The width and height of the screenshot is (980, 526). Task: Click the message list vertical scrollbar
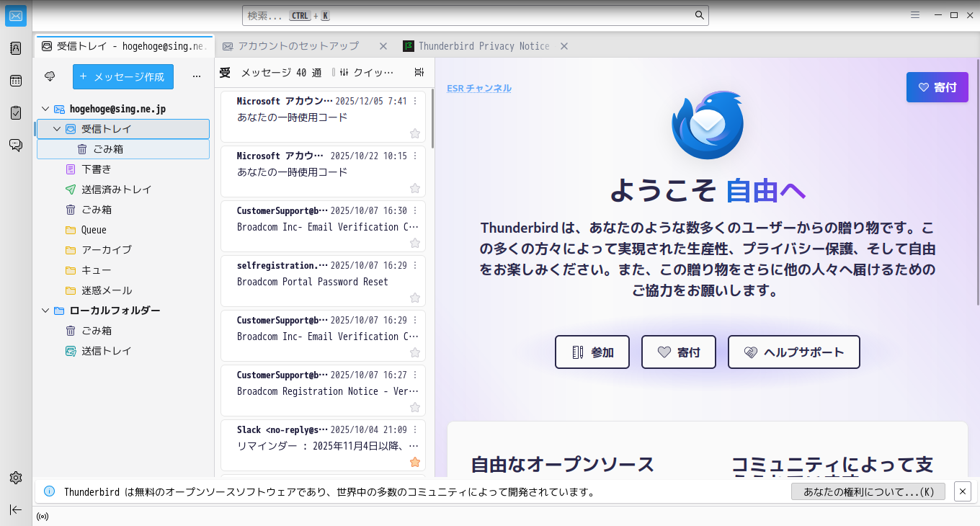432,118
